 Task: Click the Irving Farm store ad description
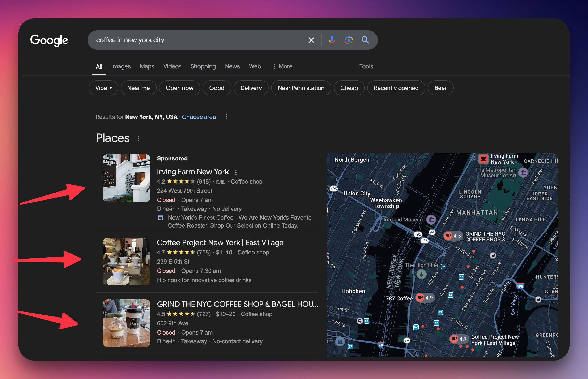click(240, 221)
